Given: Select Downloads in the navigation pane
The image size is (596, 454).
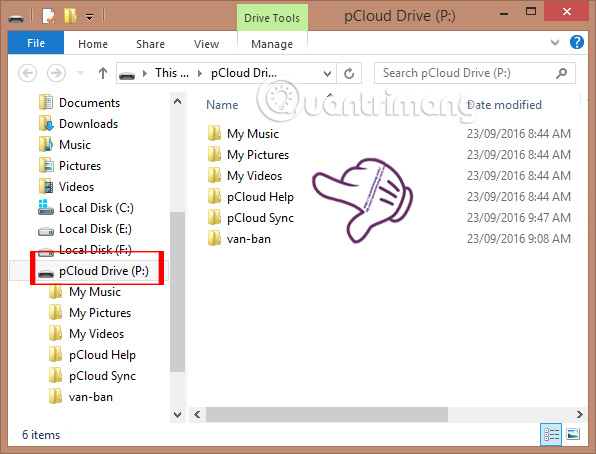Looking at the screenshot, I should click(x=89, y=124).
